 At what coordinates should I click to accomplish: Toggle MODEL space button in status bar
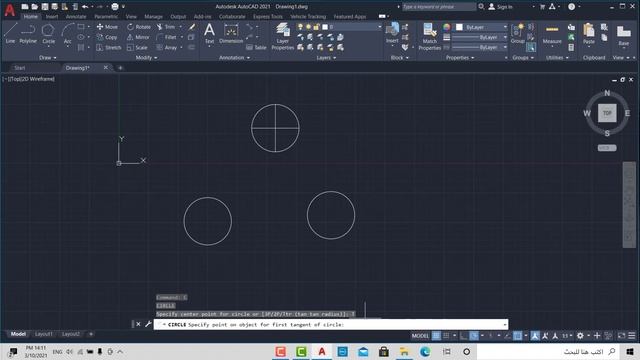tap(420, 336)
